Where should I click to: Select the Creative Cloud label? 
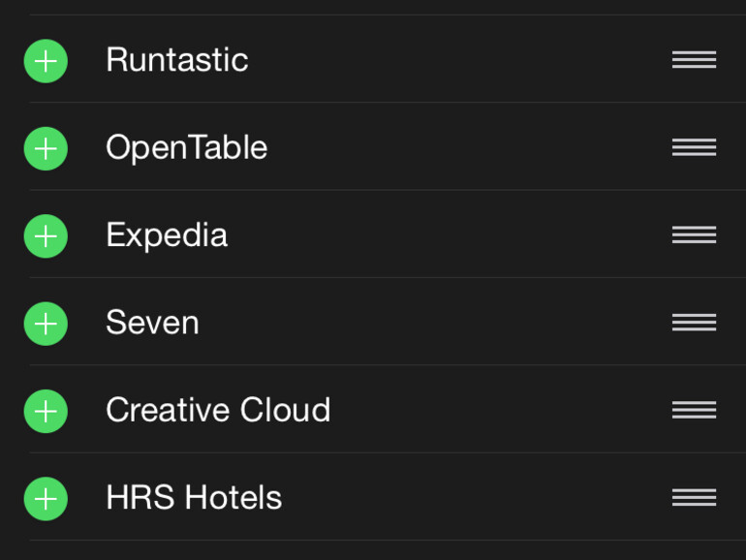(x=218, y=411)
